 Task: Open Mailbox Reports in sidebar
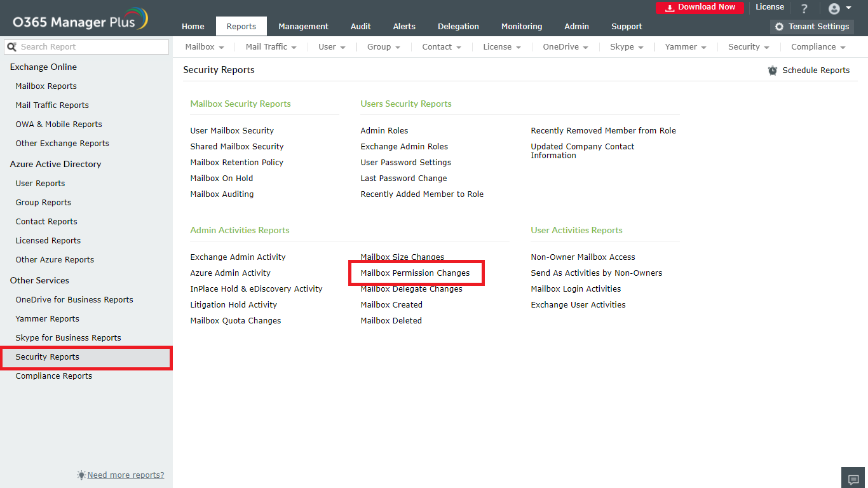click(46, 86)
